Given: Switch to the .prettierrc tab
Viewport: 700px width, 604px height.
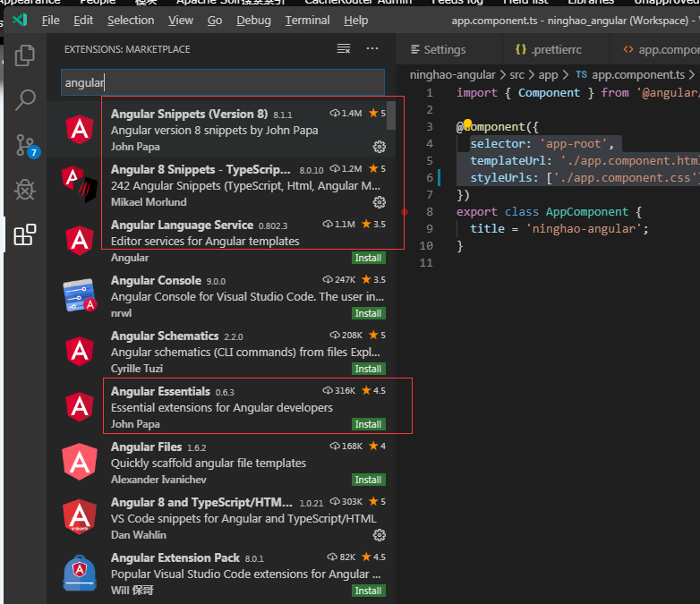Looking at the screenshot, I should 556,49.
